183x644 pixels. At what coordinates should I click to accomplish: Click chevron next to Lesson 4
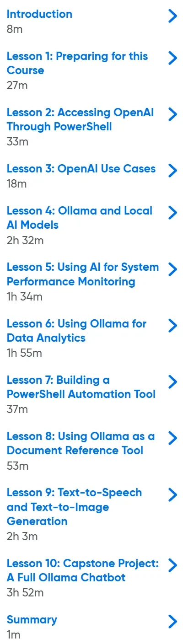[x=172, y=213]
